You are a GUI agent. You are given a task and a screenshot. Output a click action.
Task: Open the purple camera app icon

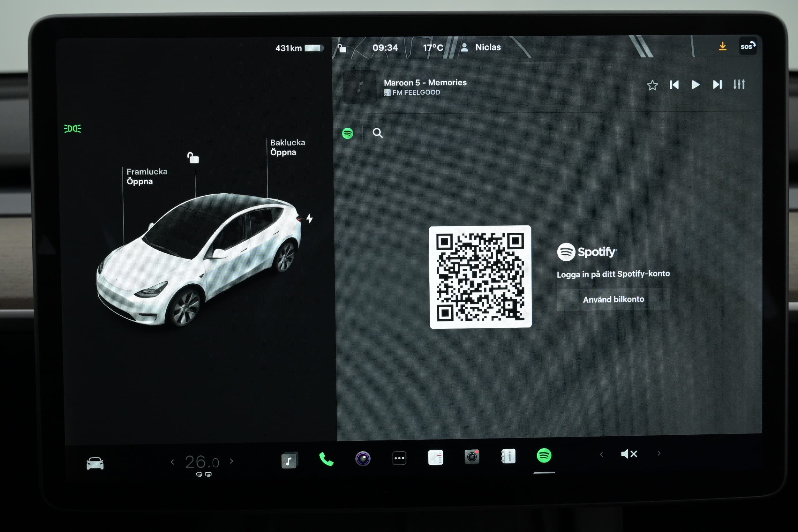click(x=363, y=459)
